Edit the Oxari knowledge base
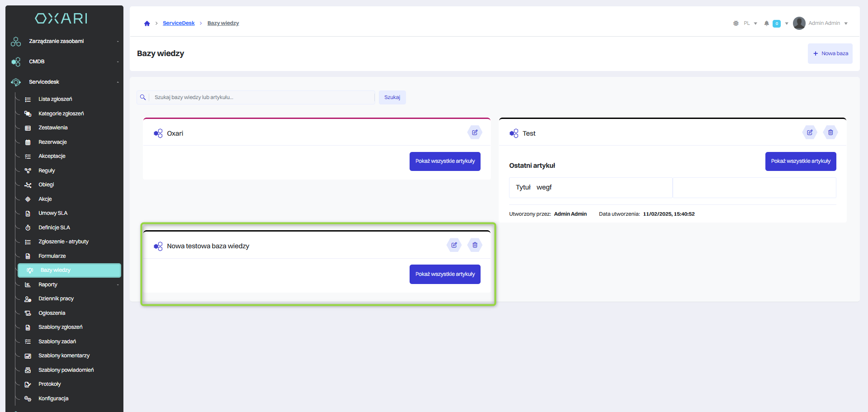868x412 pixels. [475, 133]
